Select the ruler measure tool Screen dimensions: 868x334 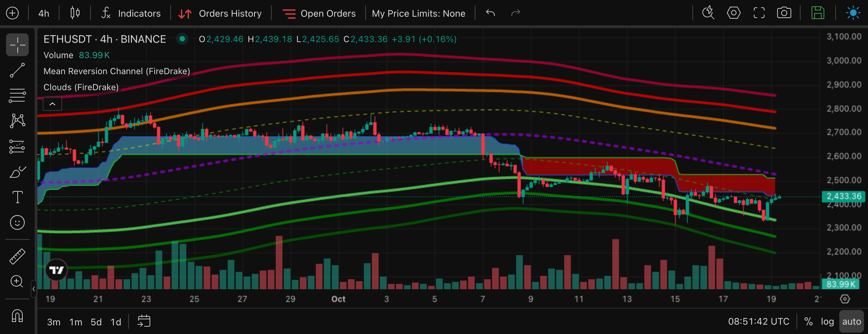coord(17,256)
